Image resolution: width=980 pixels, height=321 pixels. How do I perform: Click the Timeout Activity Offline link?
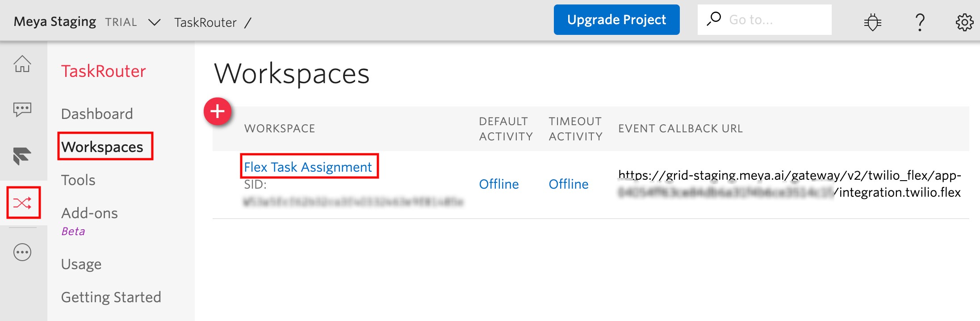569,184
